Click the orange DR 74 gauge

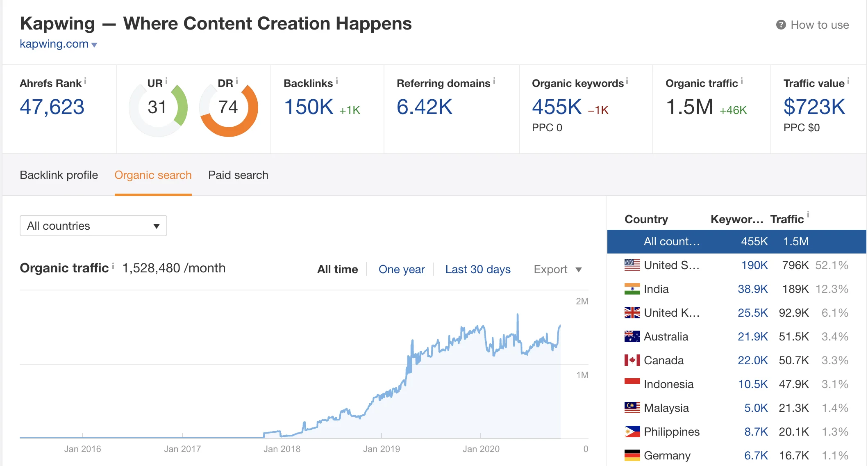pos(229,107)
